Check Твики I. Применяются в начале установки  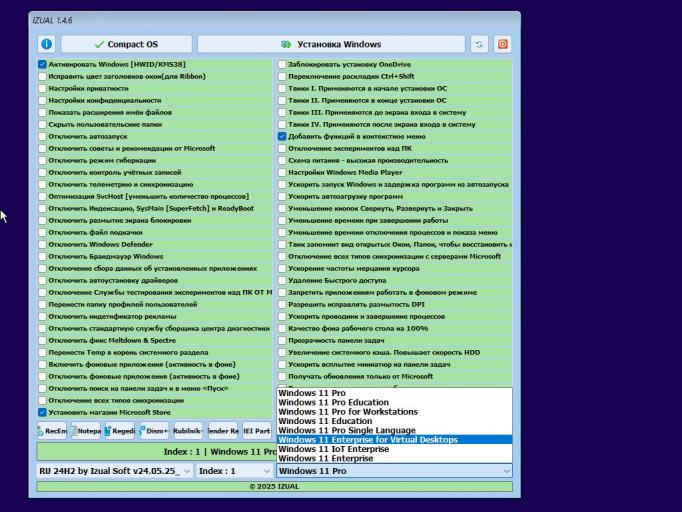point(282,88)
